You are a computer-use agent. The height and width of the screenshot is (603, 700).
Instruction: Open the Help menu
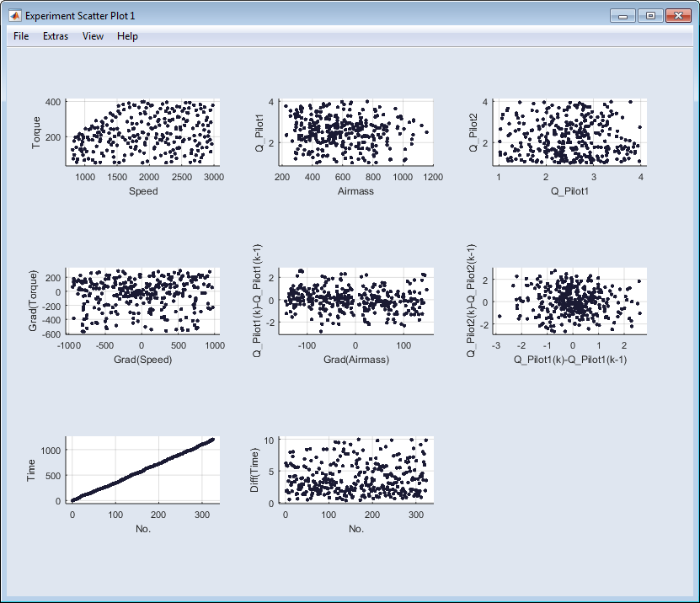[127, 36]
